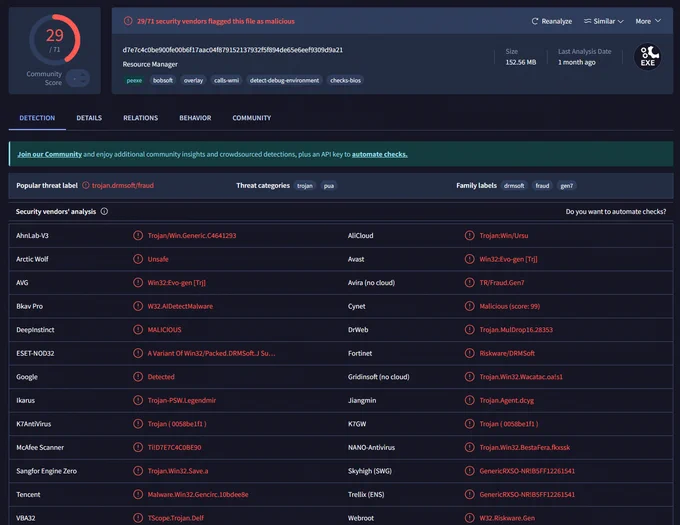Click the Webroot vendor name
The width and height of the screenshot is (680, 525).
pos(361,518)
